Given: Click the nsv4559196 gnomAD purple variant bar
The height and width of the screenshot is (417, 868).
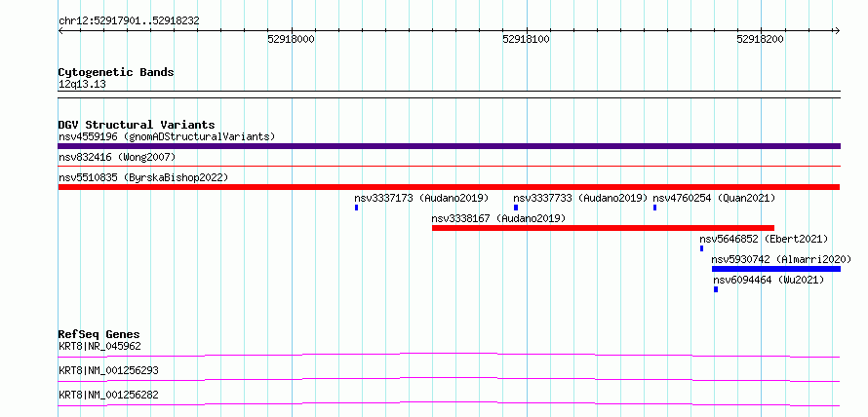Looking at the screenshot, I should (x=449, y=146).
